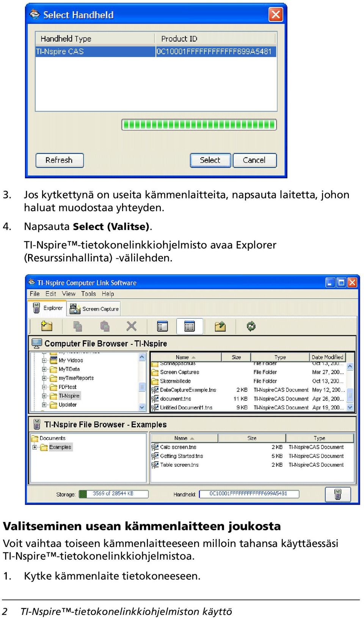Sort handheld files by Size column
The height and width of the screenshot is (618, 364).
click(252, 438)
